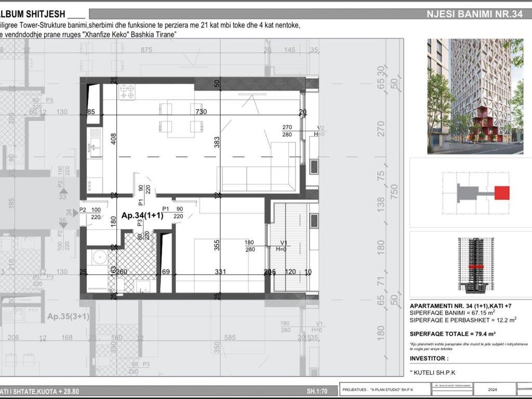Click the four-burner stove symbol in kitchen
The image size is (532, 399).
(x=128, y=92)
